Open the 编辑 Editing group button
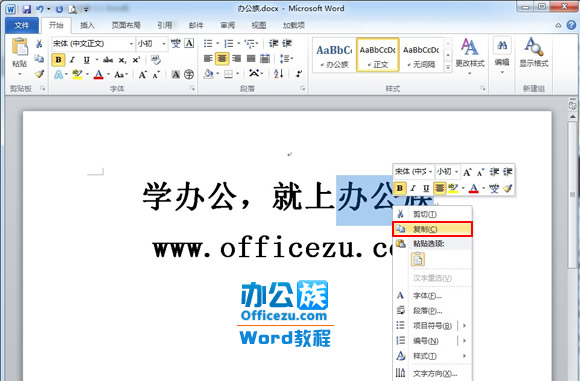580x381 pixels. coord(502,55)
